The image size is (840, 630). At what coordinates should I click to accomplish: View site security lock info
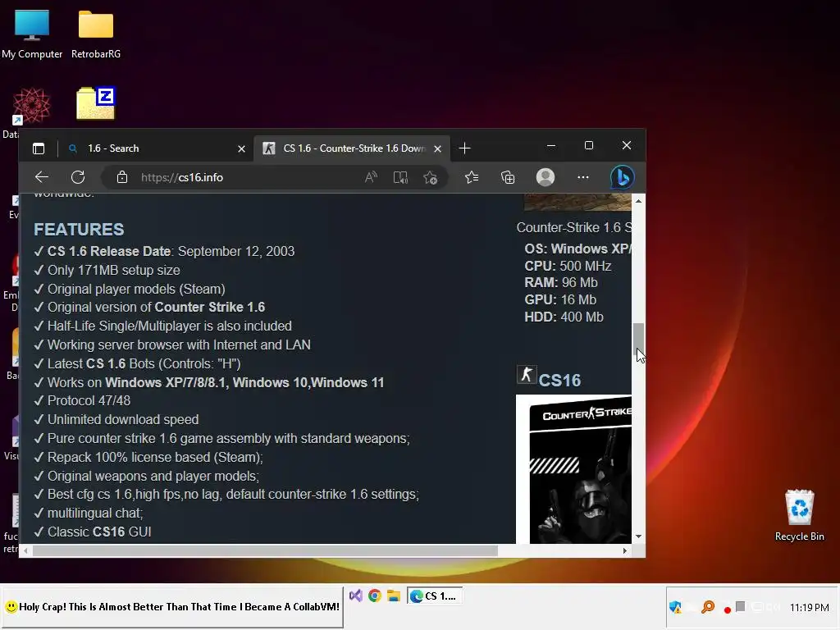122,177
